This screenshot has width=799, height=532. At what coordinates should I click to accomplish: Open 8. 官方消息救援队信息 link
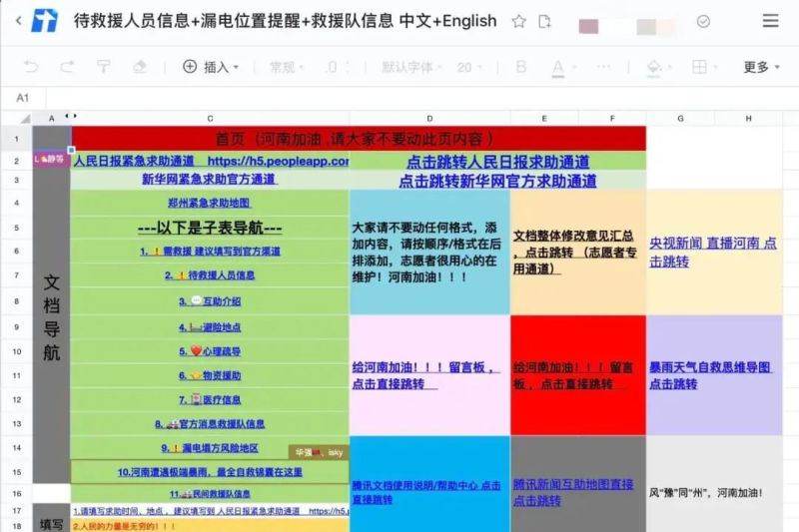point(210,423)
